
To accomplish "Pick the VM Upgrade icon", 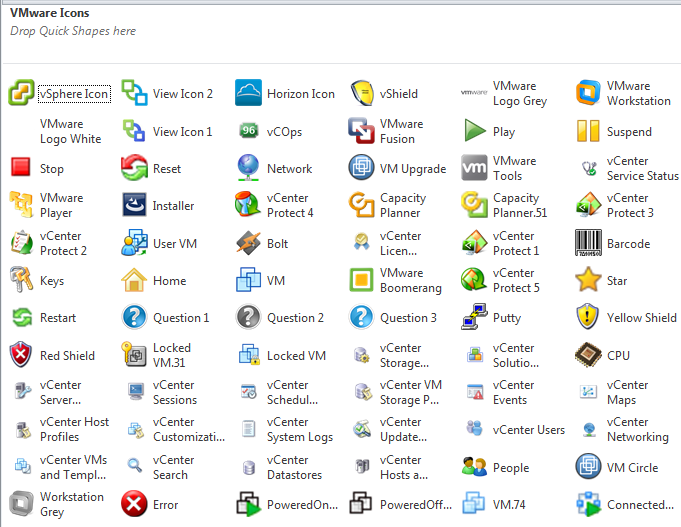I will click(x=361, y=168).
